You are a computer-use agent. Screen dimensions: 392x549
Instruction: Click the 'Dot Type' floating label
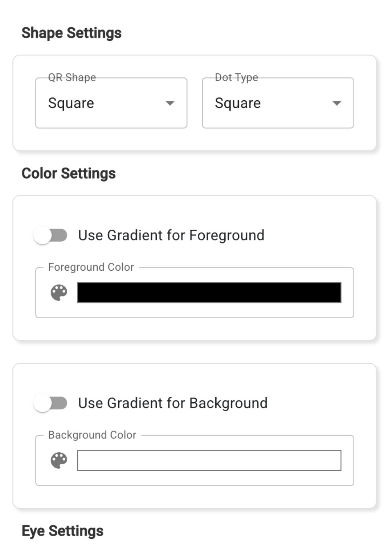pyautogui.click(x=236, y=77)
